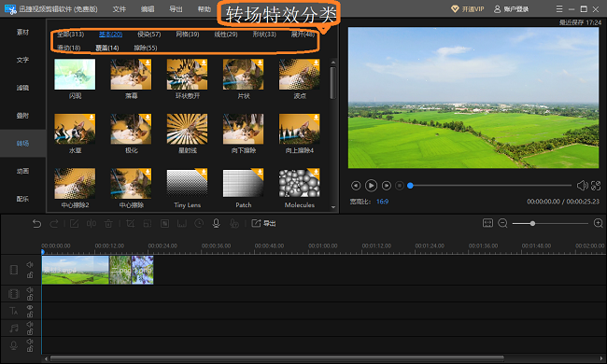Open the 帮助 menu

click(x=205, y=9)
